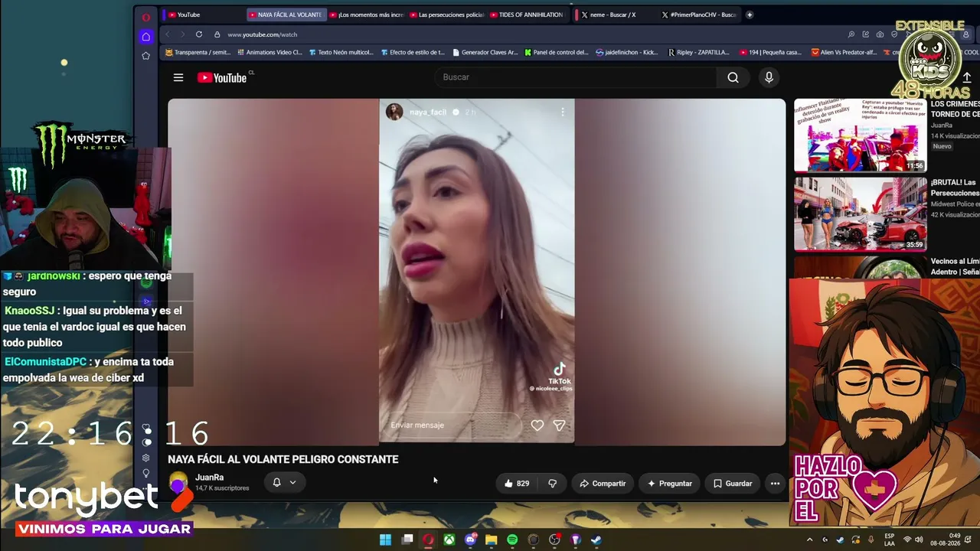Open the Windows Start menu
This screenshot has width=980, height=551.
385,540
